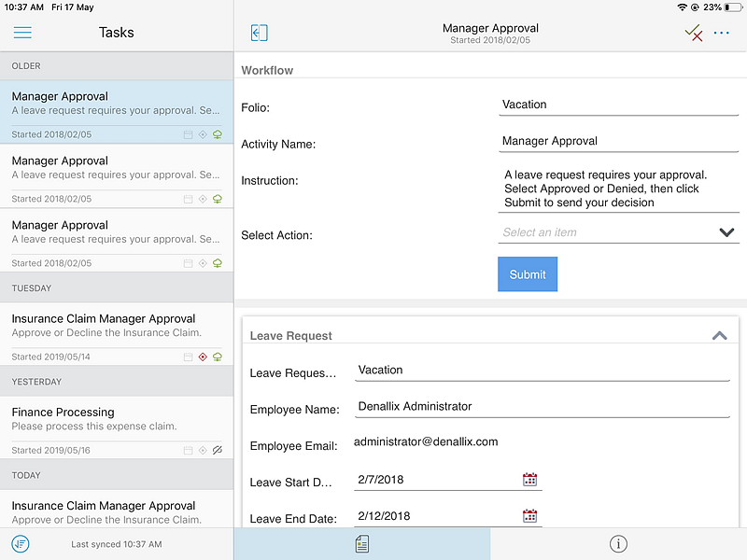Click the Folio input field
Screen dimensions: 747x560
(x=618, y=105)
